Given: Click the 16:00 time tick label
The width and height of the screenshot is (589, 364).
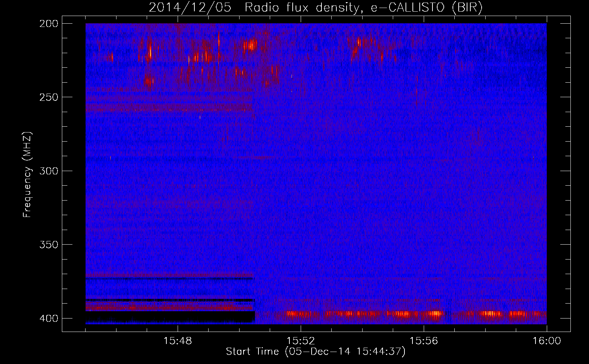Looking at the screenshot, I should [547, 341].
